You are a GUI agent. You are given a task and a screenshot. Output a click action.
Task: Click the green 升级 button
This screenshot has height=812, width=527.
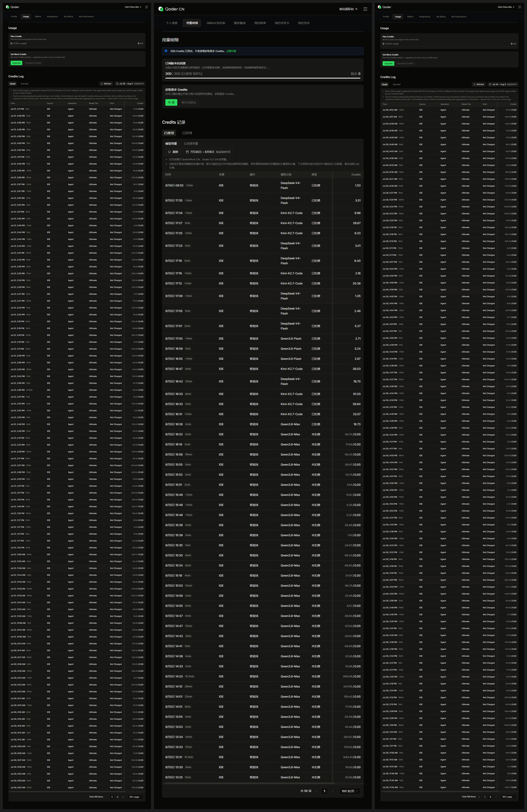[x=171, y=102]
